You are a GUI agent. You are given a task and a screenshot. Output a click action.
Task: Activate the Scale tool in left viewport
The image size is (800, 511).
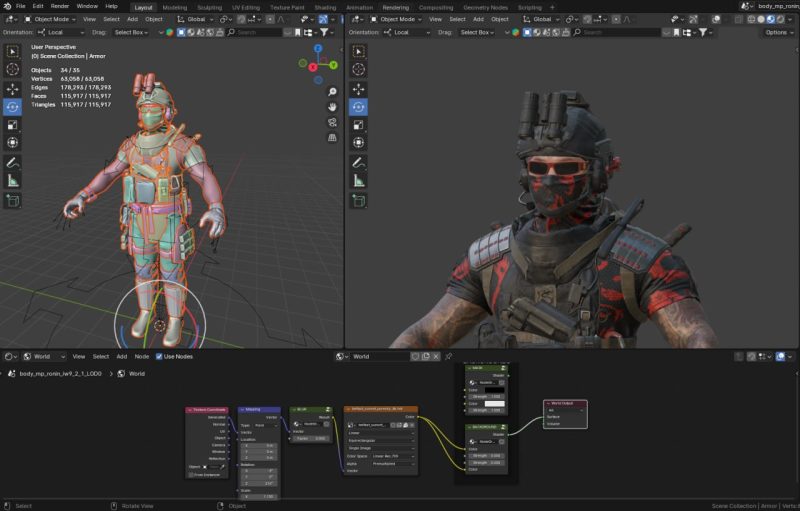pyautogui.click(x=12, y=125)
